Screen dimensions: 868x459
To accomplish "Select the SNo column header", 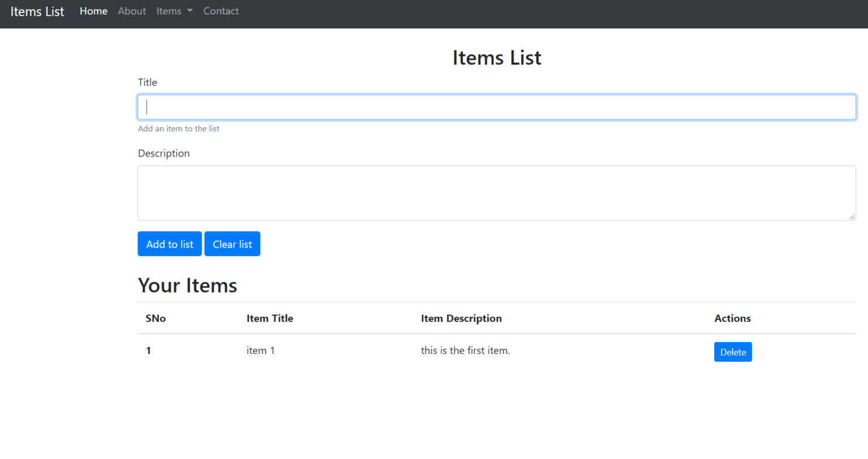I will (x=155, y=318).
